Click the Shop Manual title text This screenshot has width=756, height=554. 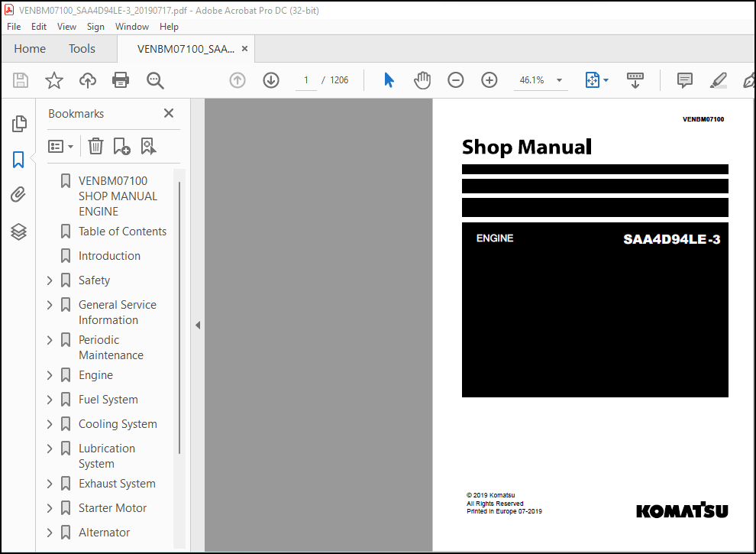[526, 147]
